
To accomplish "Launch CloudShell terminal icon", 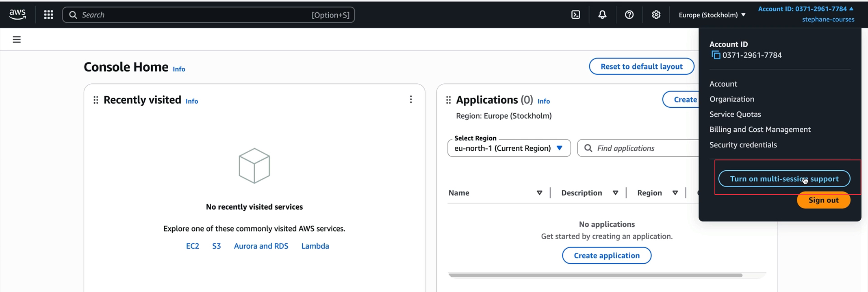I will pos(576,15).
